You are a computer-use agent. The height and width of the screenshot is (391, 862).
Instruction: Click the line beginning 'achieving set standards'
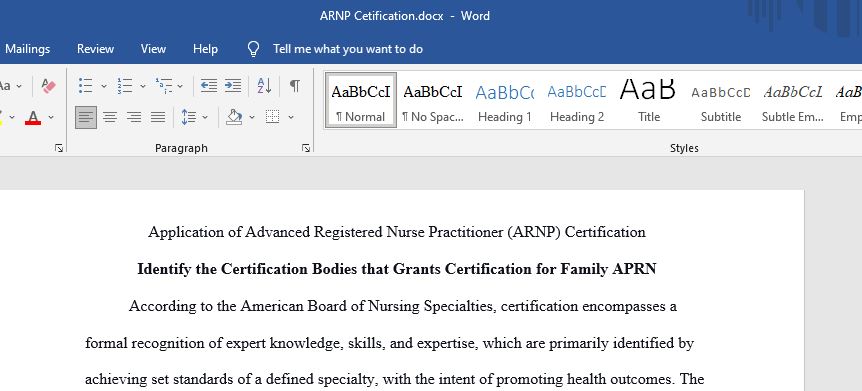(x=394, y=379)
